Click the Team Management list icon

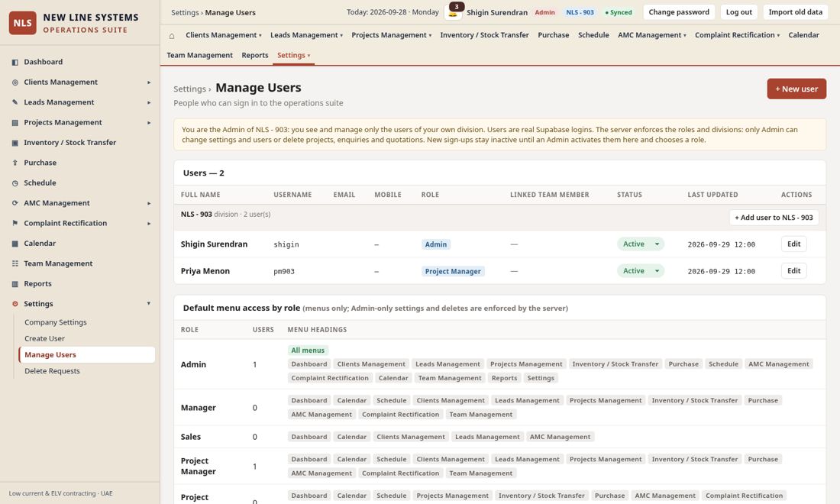[15, 263]
